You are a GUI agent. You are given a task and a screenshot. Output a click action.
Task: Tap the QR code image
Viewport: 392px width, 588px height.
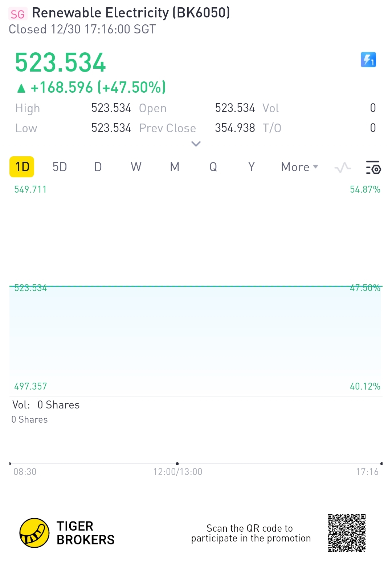click(x=346, y=533)
